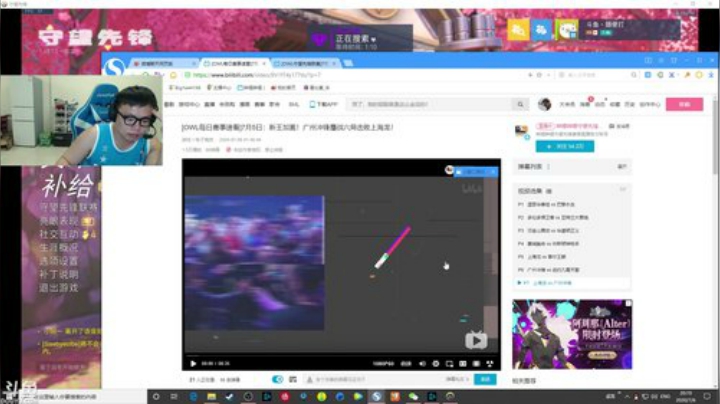The height and width of the screenshot is (404, 720).
Task: Close the blue popup in video corner
Action: tap(494, 172)
